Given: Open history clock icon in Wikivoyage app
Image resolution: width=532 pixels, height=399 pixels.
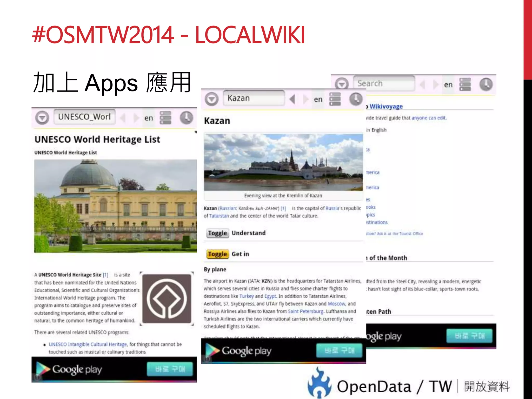Looking at the screenshot, I should (x=486, y=84).
